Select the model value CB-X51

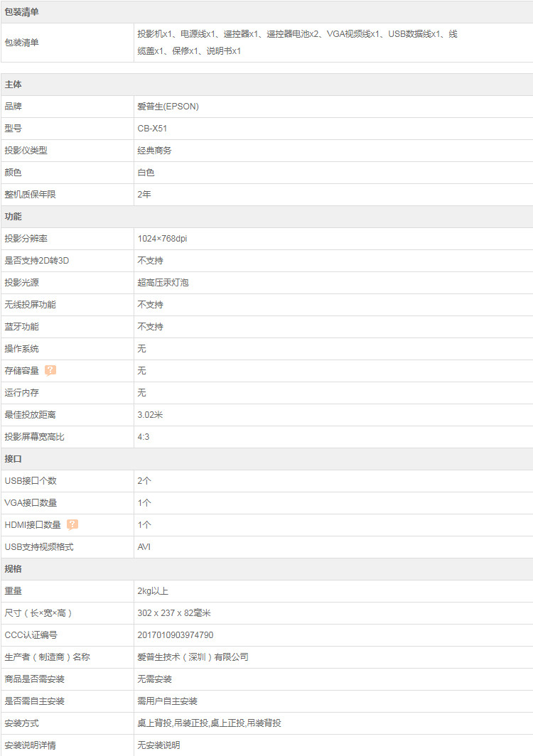tap(152, 129)
